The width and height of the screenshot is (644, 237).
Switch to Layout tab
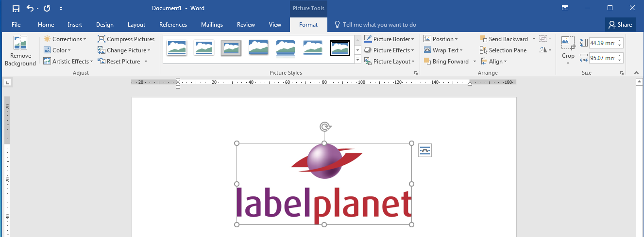(x=136, y=25)
